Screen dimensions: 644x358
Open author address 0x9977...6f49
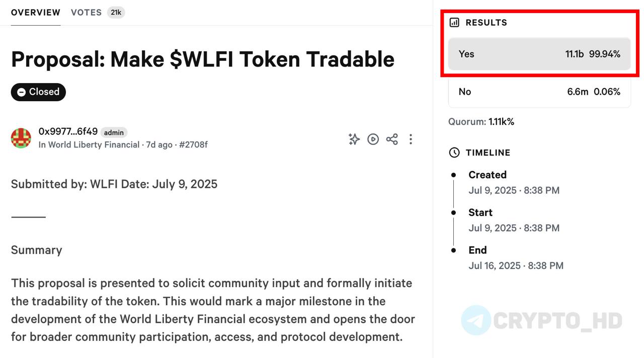(68, 131)
